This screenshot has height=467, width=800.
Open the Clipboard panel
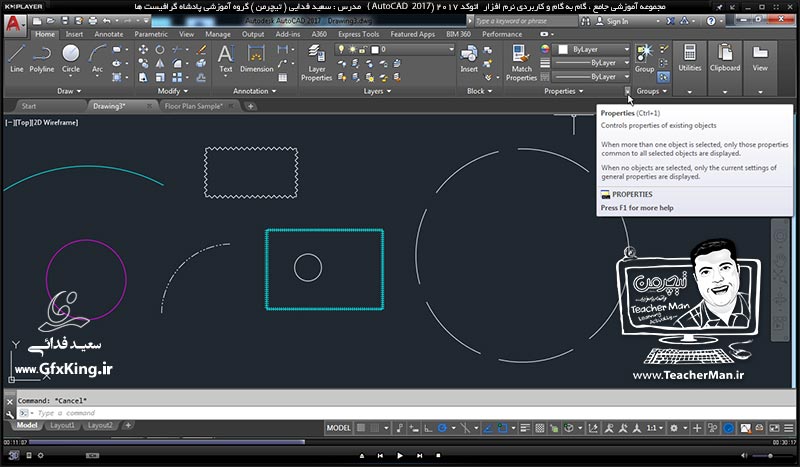click(x=724, y=68)
